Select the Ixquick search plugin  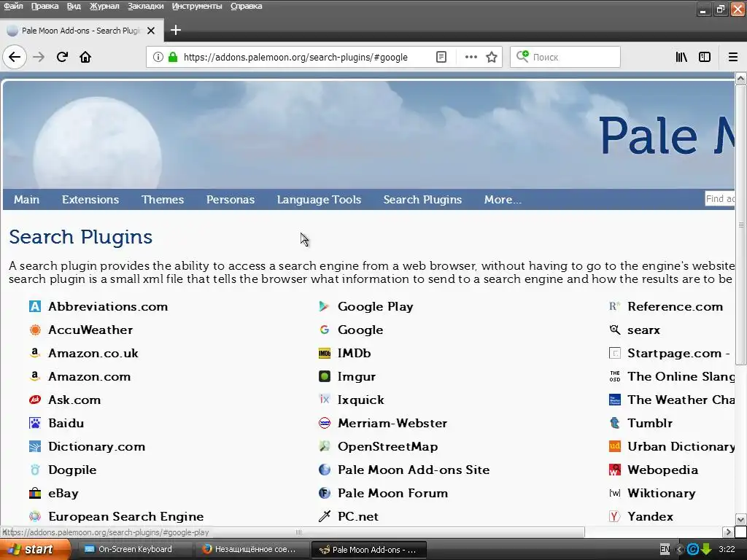pos(360,400)
